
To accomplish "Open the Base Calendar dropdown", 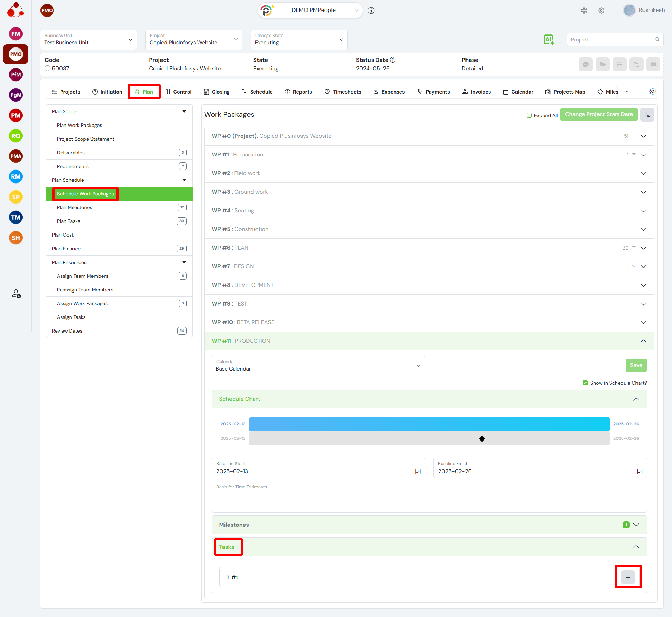I will click(x=318, y=366).
